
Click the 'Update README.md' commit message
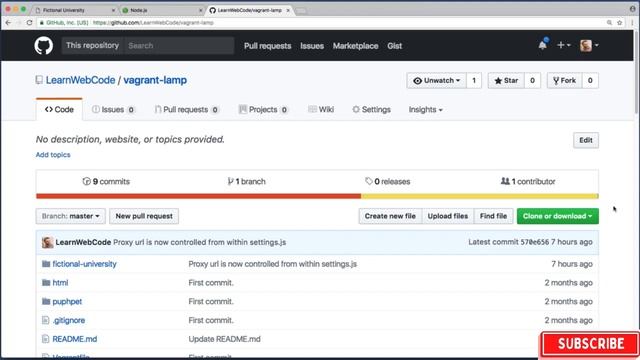pos(224,339)
